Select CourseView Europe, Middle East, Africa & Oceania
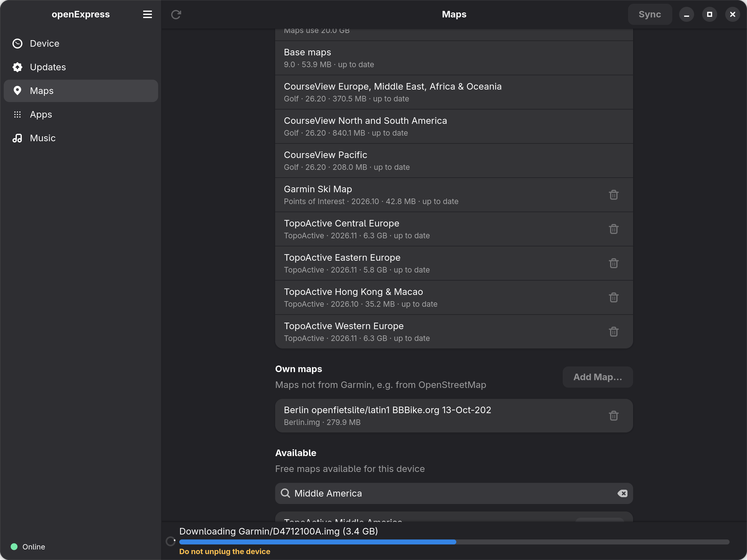The width and height of the screenshot is (747, 560). tap(454, 92)
